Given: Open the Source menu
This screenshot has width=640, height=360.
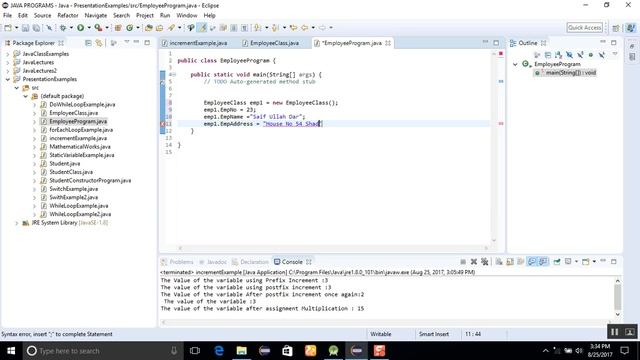Looking at the screenshot, I should tap(42, 16).
